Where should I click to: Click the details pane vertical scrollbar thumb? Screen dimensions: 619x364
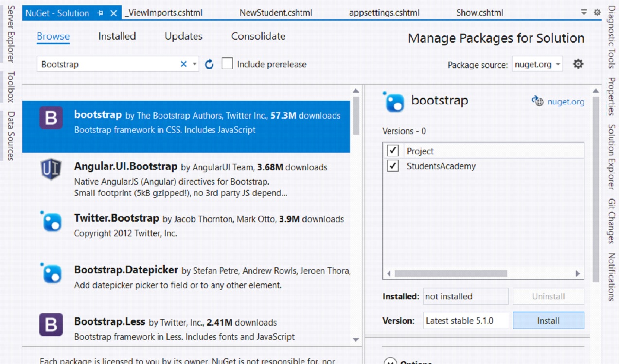(x=596, y=190)
